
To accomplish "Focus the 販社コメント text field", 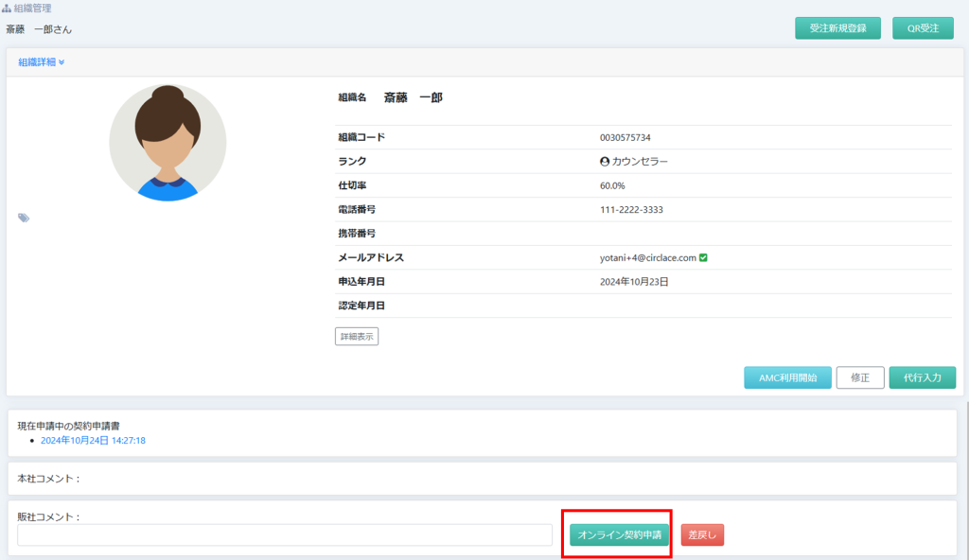I will tap(284, 534).
